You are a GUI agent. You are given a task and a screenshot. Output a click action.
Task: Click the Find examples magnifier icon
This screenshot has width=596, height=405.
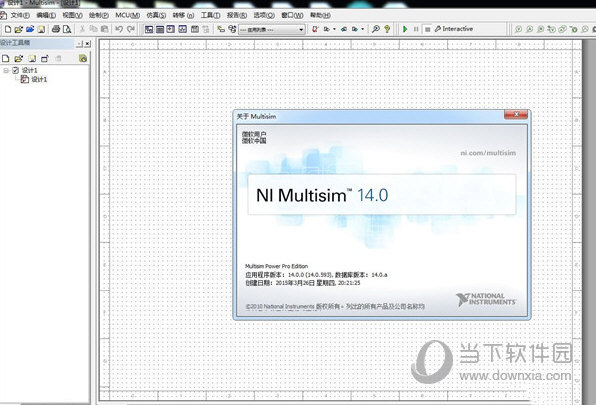tap(376, 29)
